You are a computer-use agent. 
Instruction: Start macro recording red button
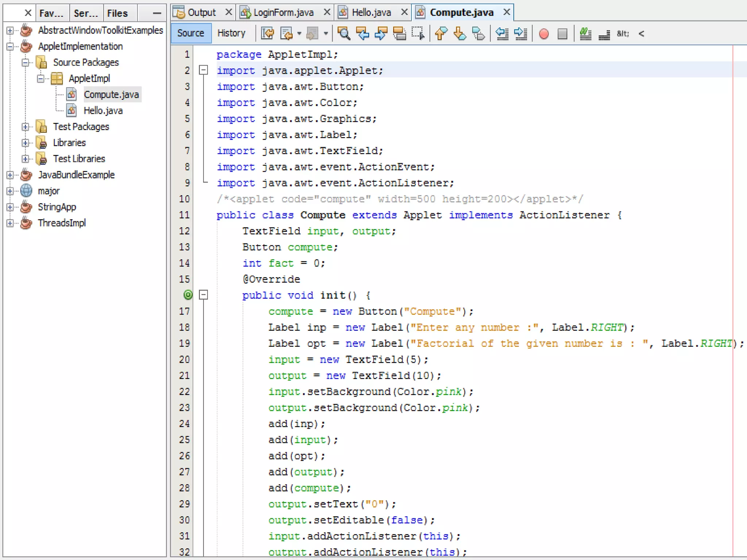pos(543,34)
